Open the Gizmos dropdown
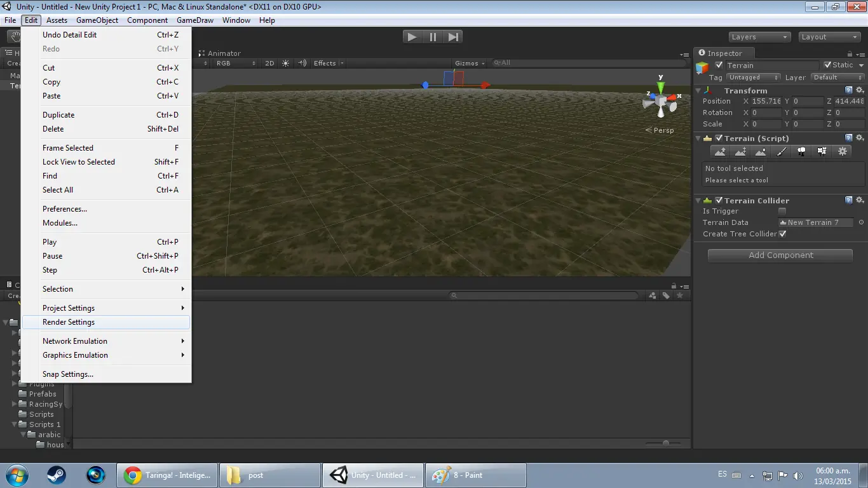 pos(470,63)
